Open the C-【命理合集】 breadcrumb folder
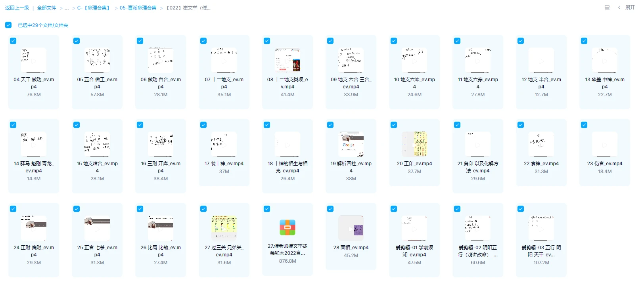Screen dimensions: 644x296 (94, 8)
